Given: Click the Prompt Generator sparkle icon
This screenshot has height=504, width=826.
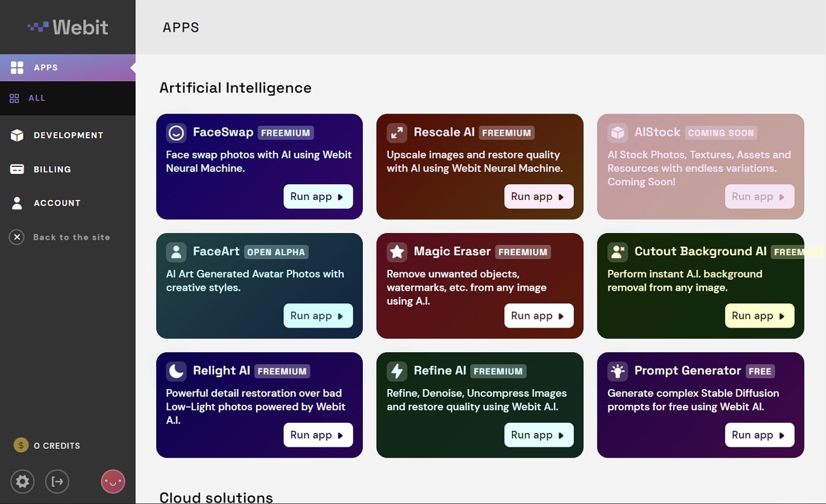Looking at the screenshot, I should coord(617,371).
